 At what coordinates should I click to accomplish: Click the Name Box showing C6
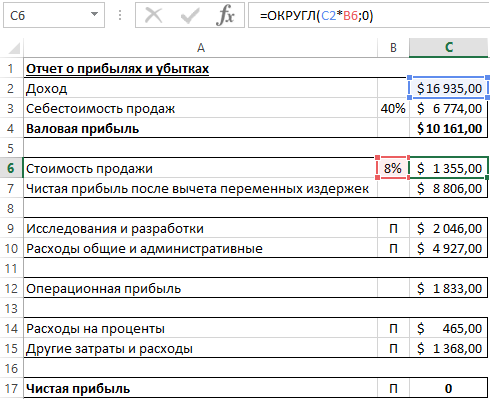(54, 15)
